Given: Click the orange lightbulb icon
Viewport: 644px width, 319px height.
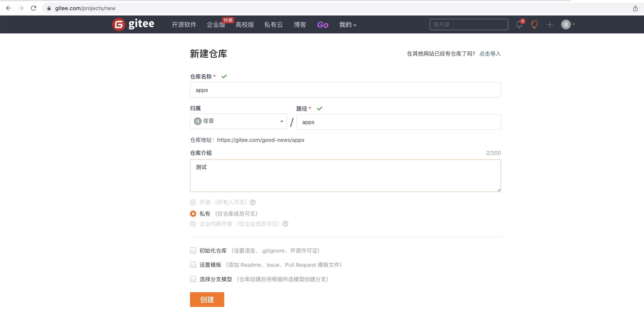Looking at the screenshot, I should click(534, 24).
